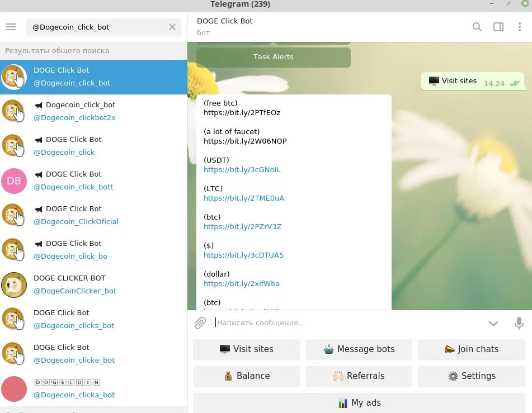Open the three-dot chat options menu
This screenshot has width=532, height=413.
520,27
